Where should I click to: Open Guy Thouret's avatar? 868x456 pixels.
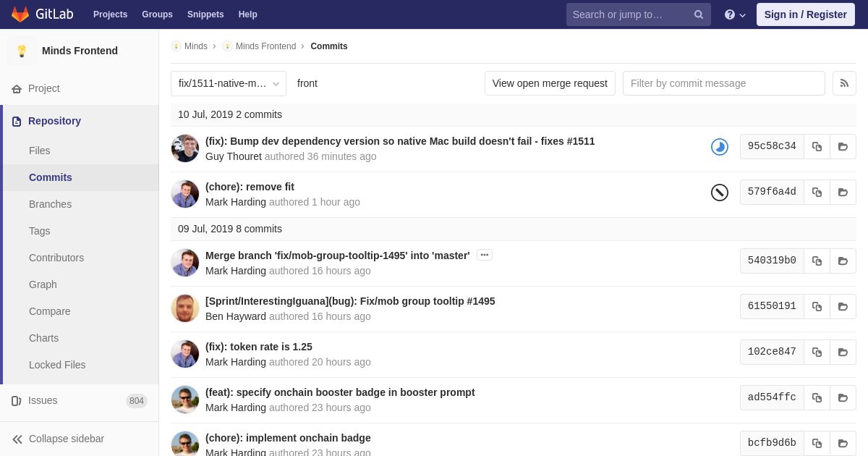(x=185, y=148)
